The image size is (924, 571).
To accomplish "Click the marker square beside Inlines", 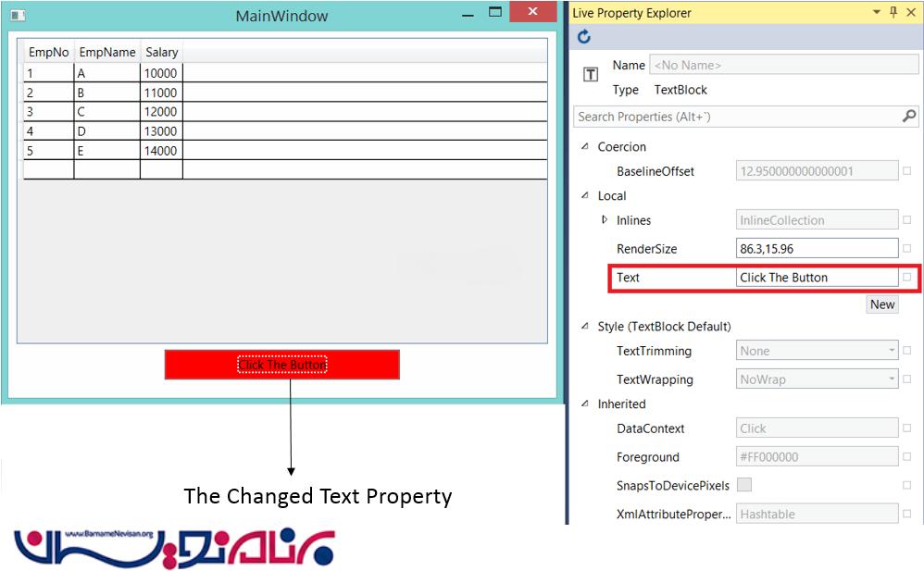I will click(907, 220).
